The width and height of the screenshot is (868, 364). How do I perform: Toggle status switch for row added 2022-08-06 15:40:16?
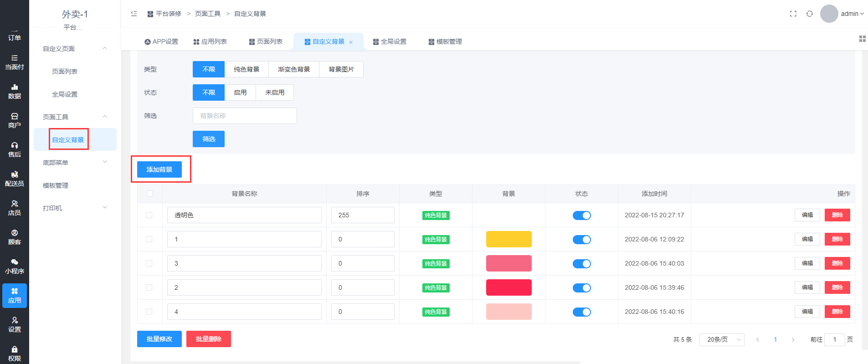pos(582,312)
